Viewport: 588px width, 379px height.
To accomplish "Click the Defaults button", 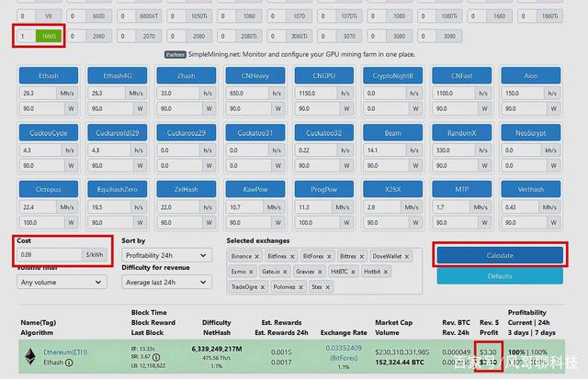I will point(499,275).
